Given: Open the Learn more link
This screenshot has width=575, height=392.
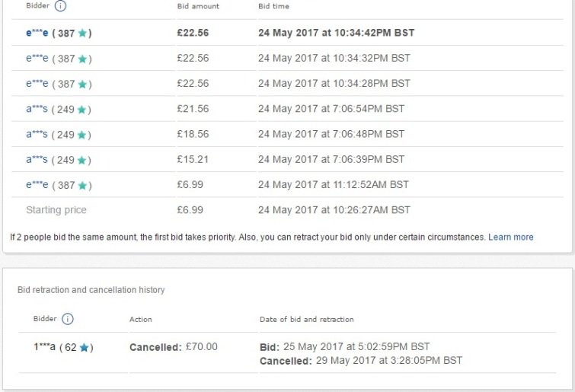Looking at the screenshot, I should (511, 237).
